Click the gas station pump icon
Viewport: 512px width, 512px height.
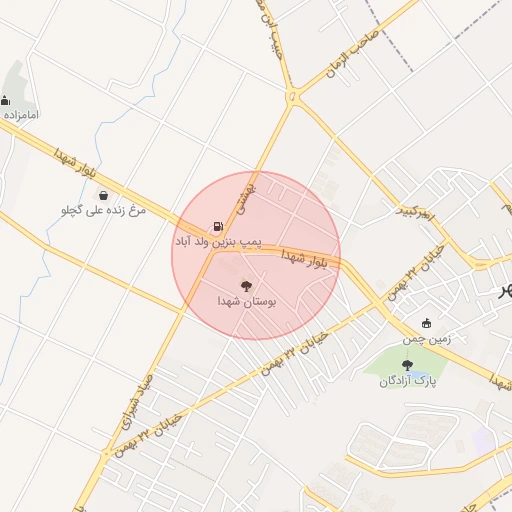(218, 226)
